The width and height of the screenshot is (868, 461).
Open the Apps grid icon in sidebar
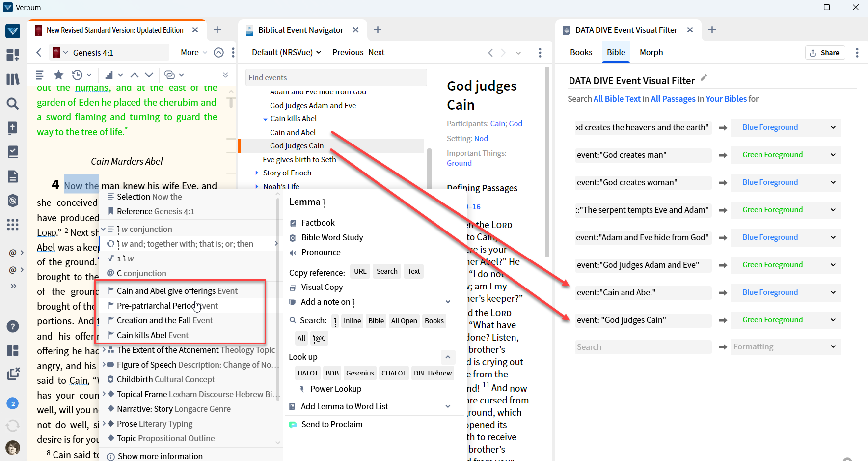pos(13,225)
